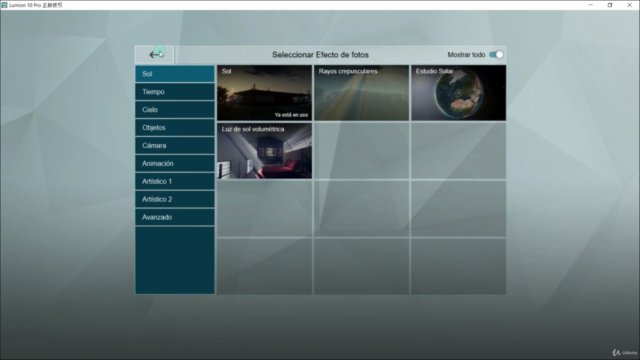This screenshot has width=640, height=360.
Task: Select the Artístico 1 category
Action: (175, 182)
